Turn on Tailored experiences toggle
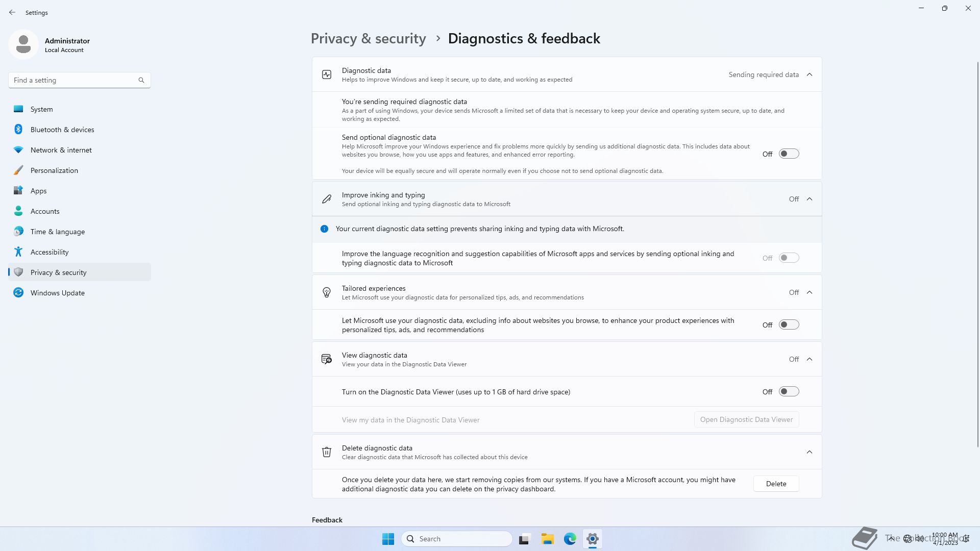Viewport: 980px width, 551px height. [789, 325]
